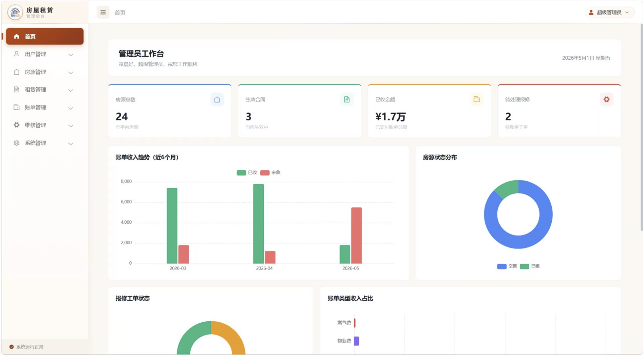
Task: Expand the 维修管理 submenu chevron
Action: pyautogui.click(x=71, y=126)
